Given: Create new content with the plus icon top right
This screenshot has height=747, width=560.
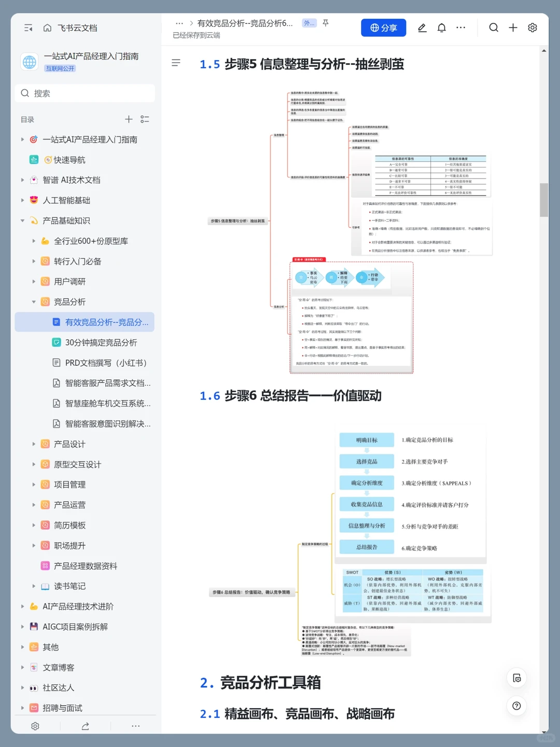Looking at the screenshot, I should coord(513,28).
